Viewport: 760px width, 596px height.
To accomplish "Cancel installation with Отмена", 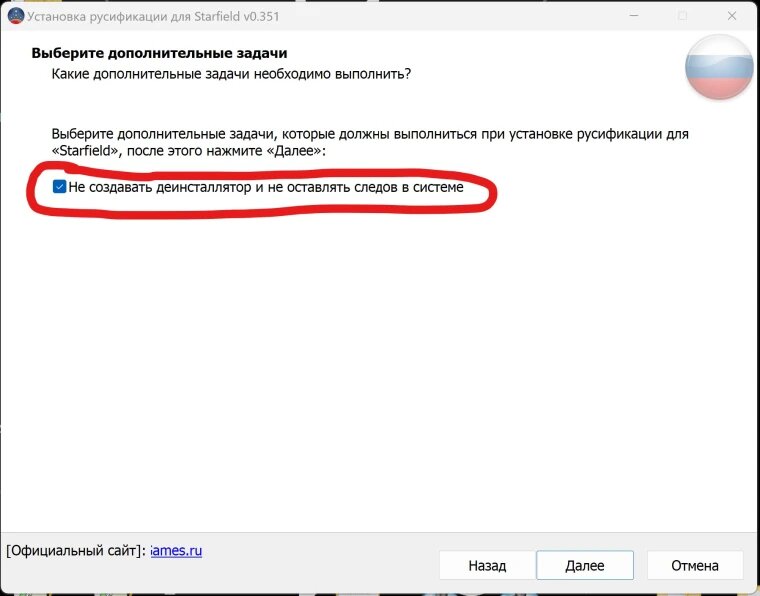I will (x=695, y=565).
